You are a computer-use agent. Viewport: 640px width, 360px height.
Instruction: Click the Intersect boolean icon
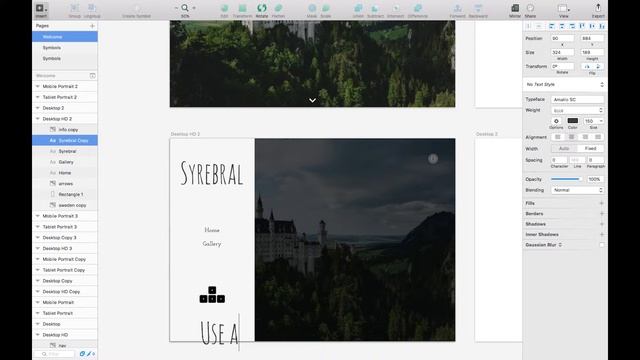coord(396,8)
